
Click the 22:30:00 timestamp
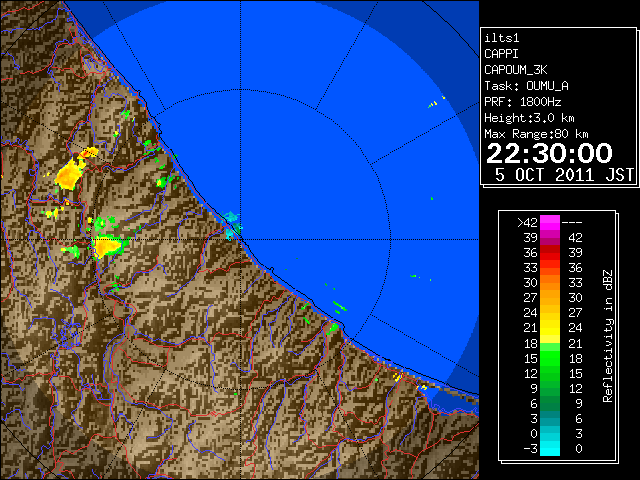click(549, 153)
